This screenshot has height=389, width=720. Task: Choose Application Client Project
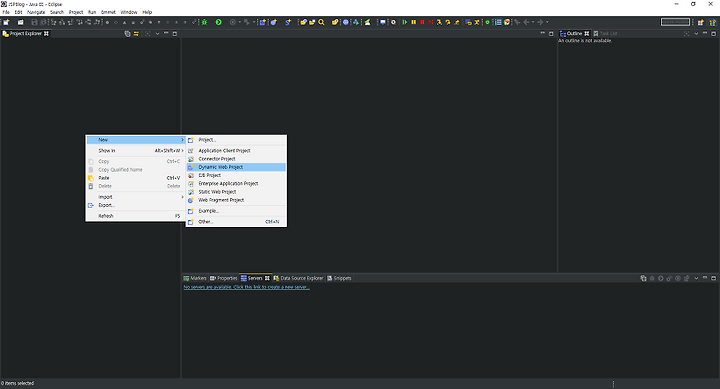coord(236,151)
